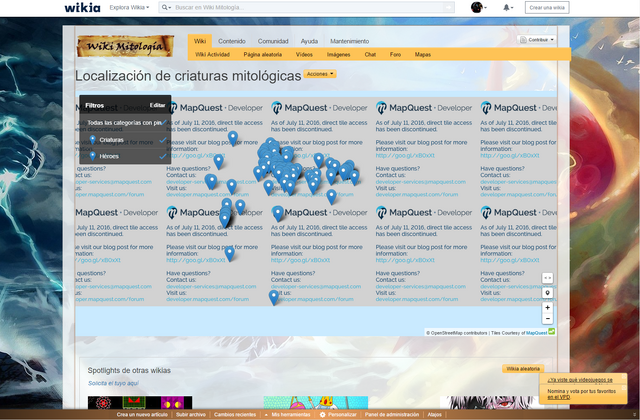
Task: Click the Héroes pin icon
Action: [93, 156]
